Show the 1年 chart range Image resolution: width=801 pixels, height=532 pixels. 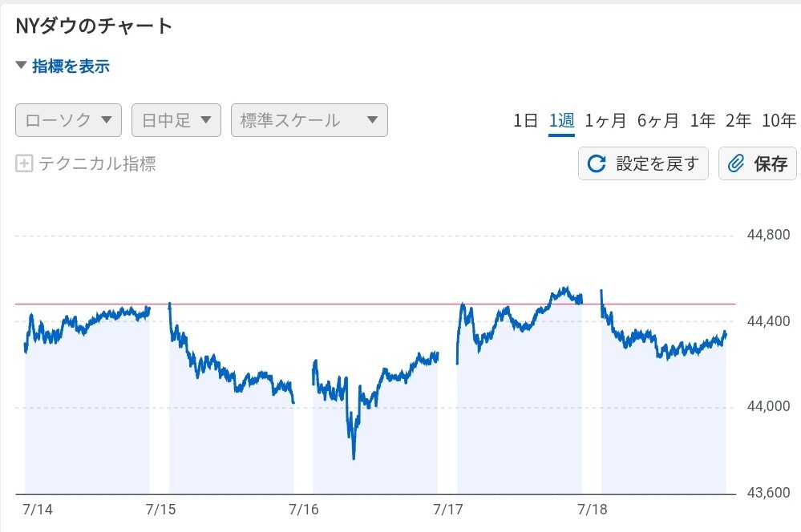(702, 121)
